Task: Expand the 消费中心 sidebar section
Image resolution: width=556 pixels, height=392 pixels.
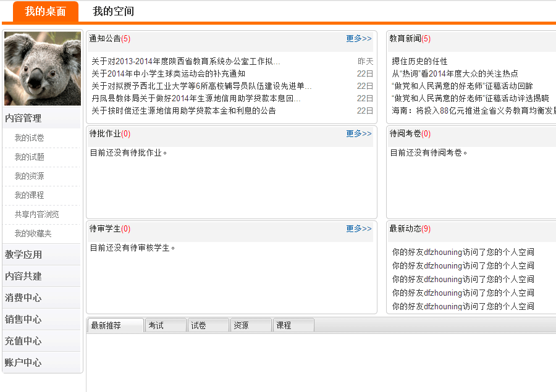Action: 23,298
